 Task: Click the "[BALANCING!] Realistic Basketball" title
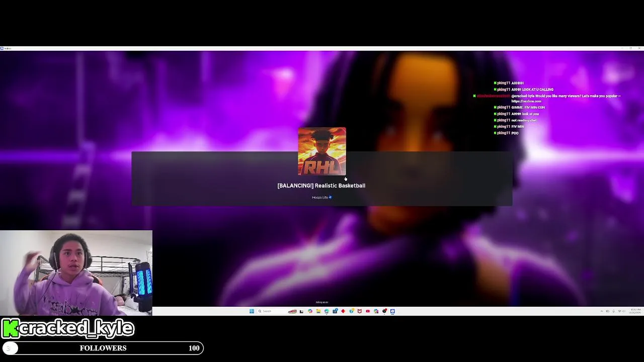pos(321,186)
